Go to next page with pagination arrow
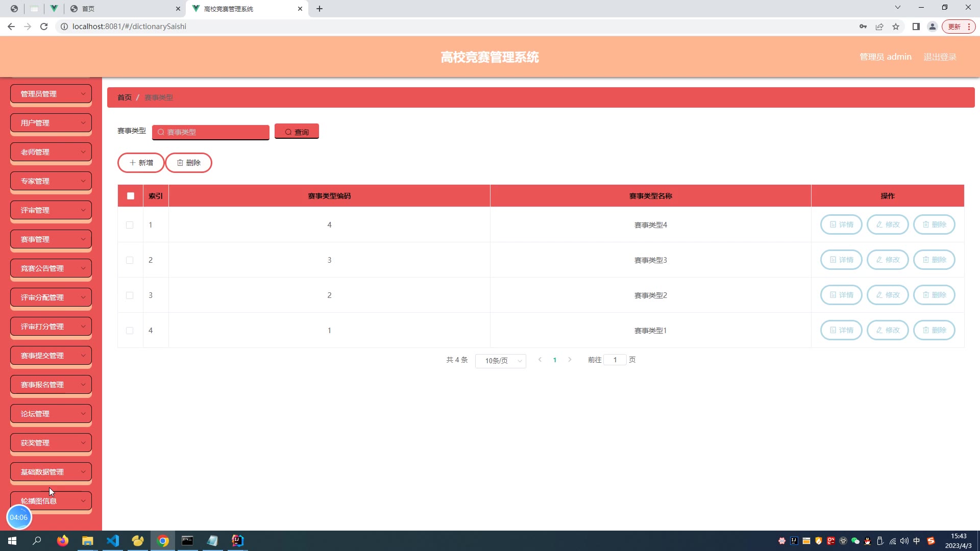The height and width of the screenshot is (551, 980). [570, 360]
